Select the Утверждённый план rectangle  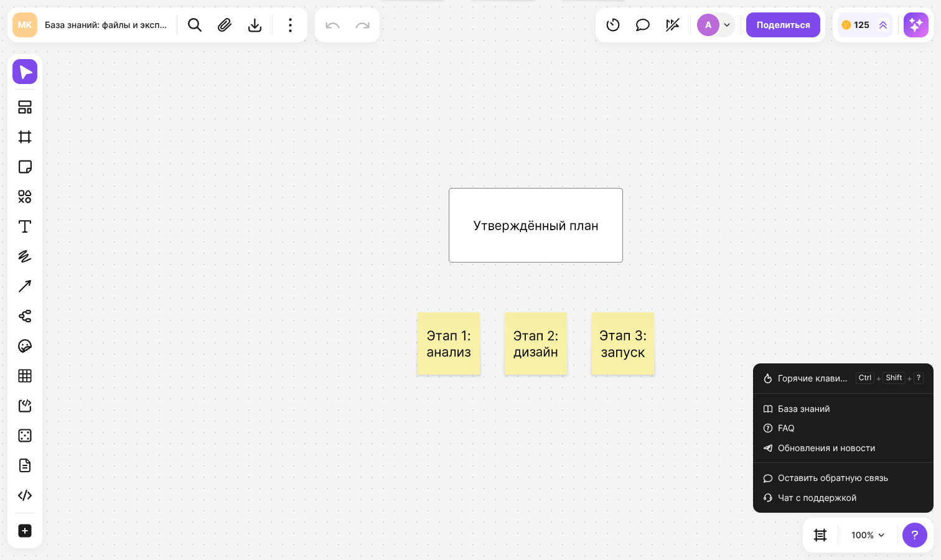coord(536,225)
